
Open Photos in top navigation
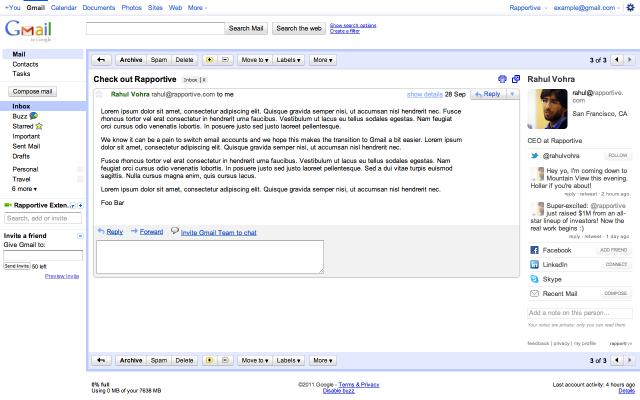(131, 8)
